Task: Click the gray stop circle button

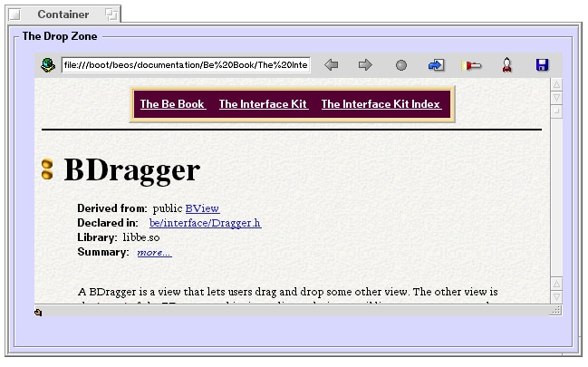Action: tap(400, 65)
